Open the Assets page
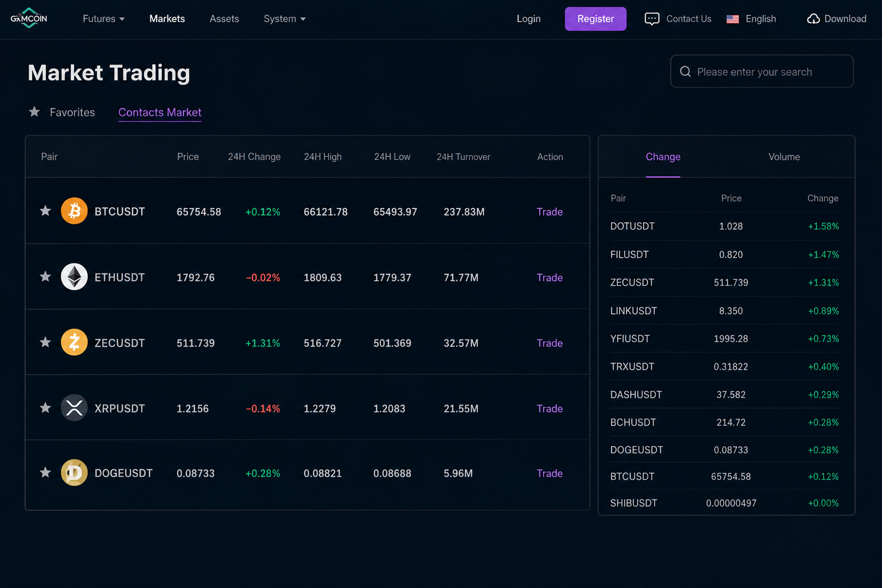The height and width of the screenshot is (588, 882). (x=224, y=19)
